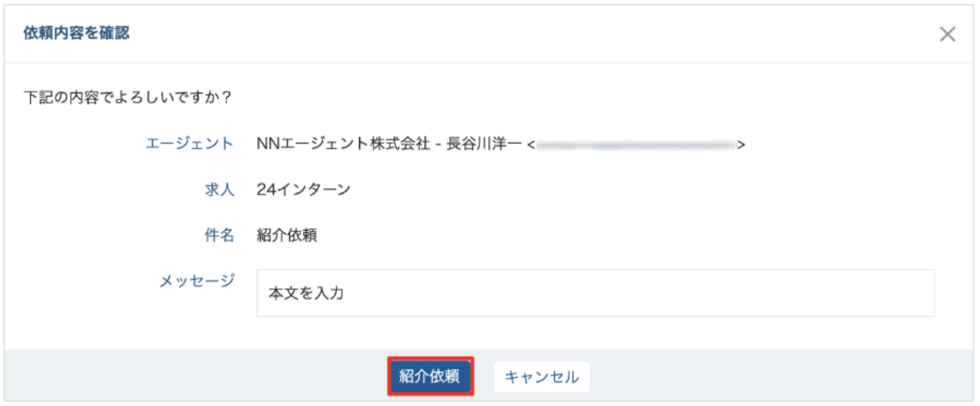Click the opening angle bracket before the email

pos(531,144)
